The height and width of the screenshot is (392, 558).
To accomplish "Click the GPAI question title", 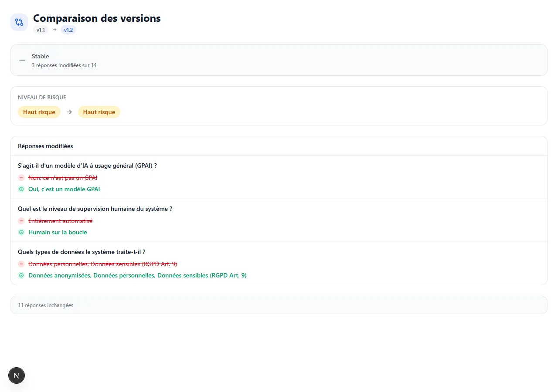I will pos(87,166).
